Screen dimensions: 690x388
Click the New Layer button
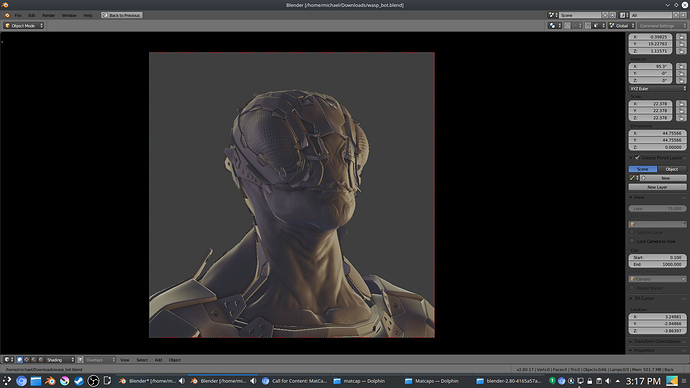click(657, 187)
